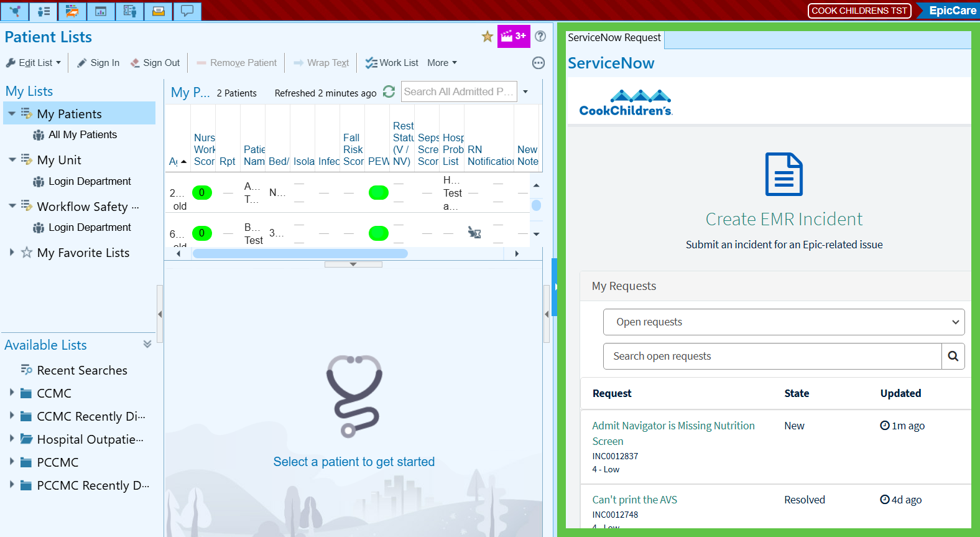Select the first patient row, A… T…

(348, 193)
